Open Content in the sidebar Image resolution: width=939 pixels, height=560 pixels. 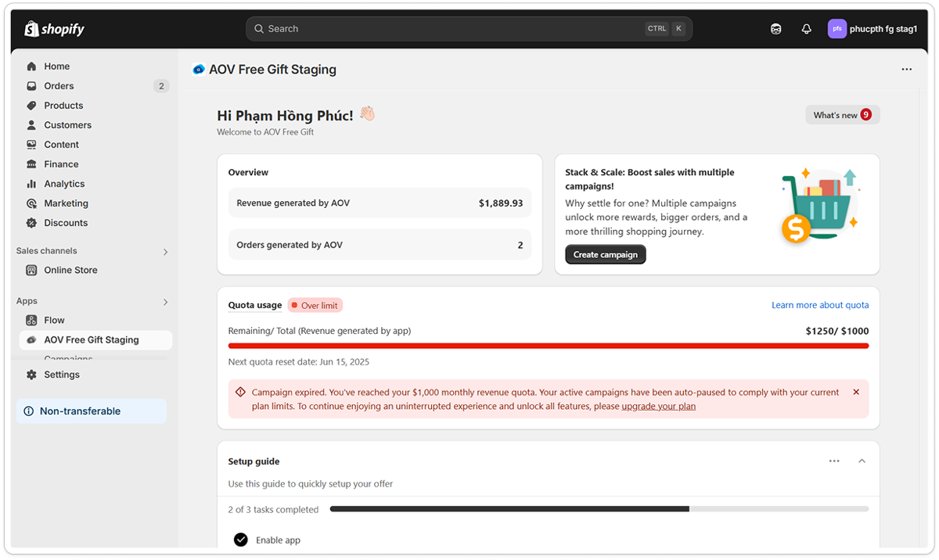61,145
